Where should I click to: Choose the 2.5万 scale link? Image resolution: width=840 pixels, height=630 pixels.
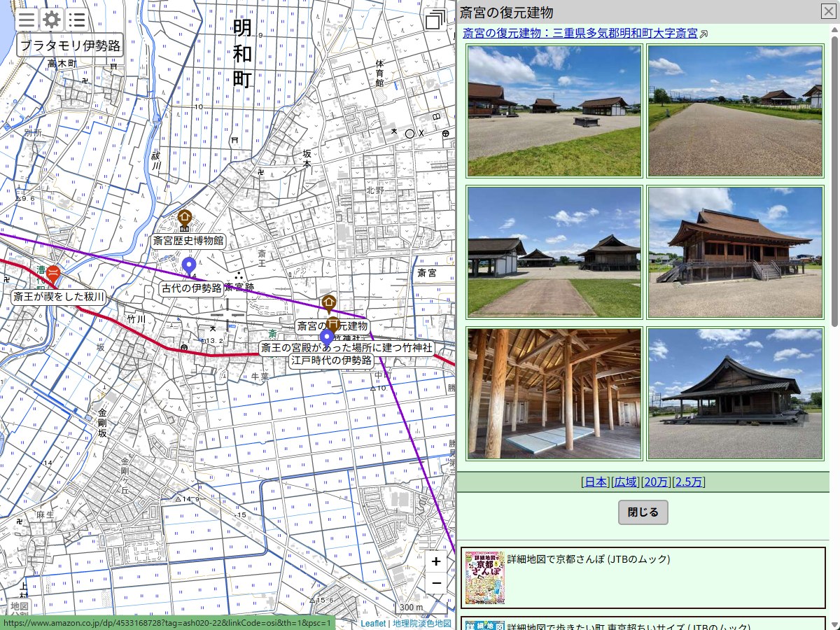[x=689, y=482]
